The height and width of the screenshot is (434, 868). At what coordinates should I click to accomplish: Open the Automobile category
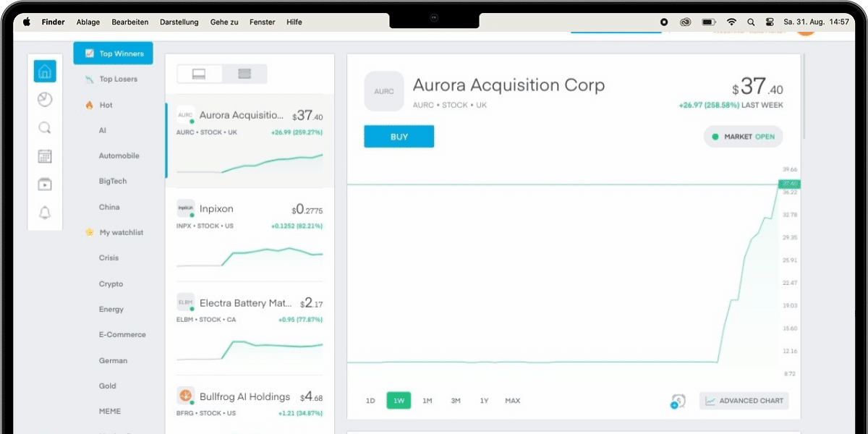(x=119, y=156)
